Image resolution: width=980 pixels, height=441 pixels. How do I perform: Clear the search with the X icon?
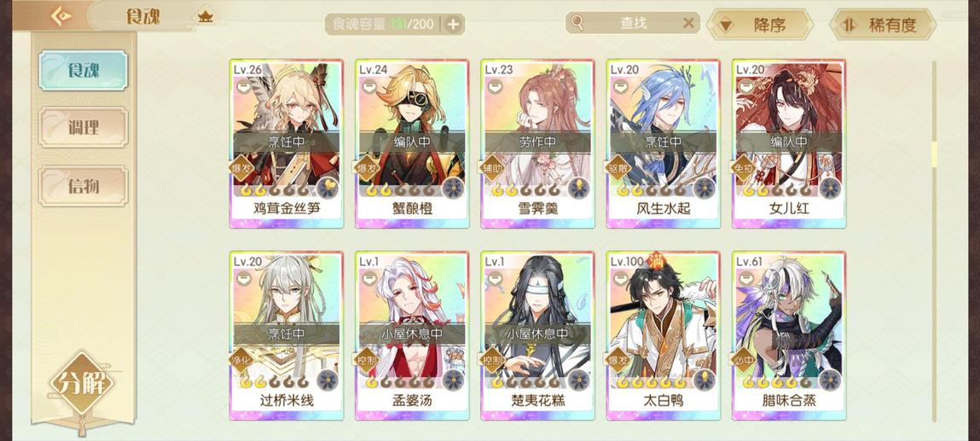click(x=688, y=23)
